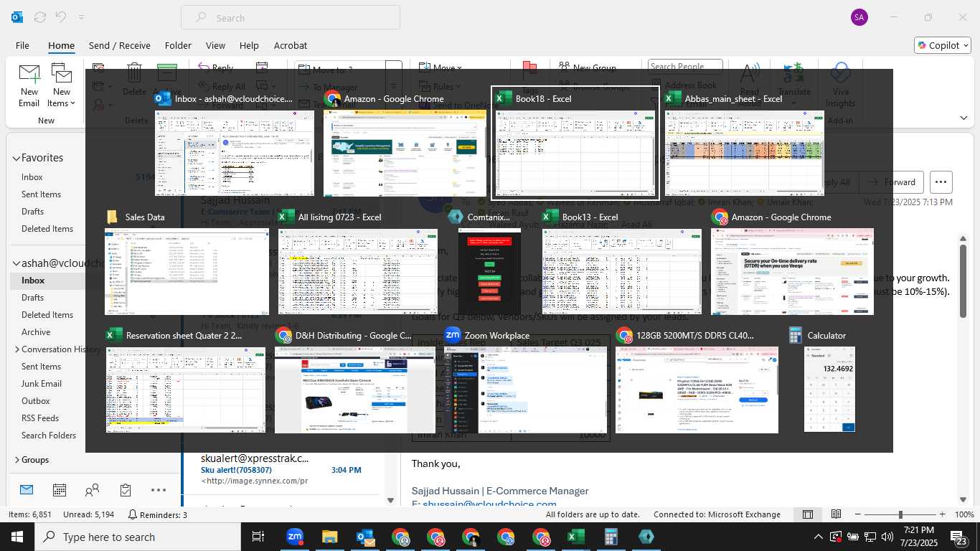This screenshot has width=980, height=551.
Task: Click the taskbar search box
Action: click(x=138, y=537)
